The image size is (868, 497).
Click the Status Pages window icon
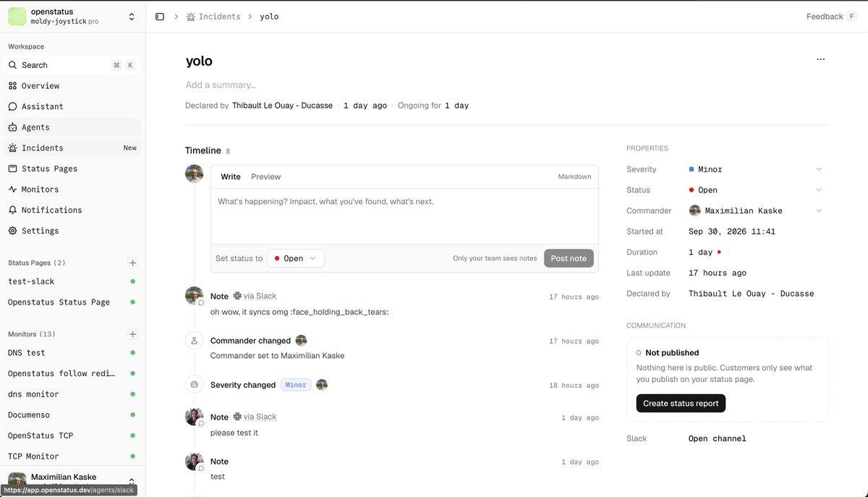point(12,169)
